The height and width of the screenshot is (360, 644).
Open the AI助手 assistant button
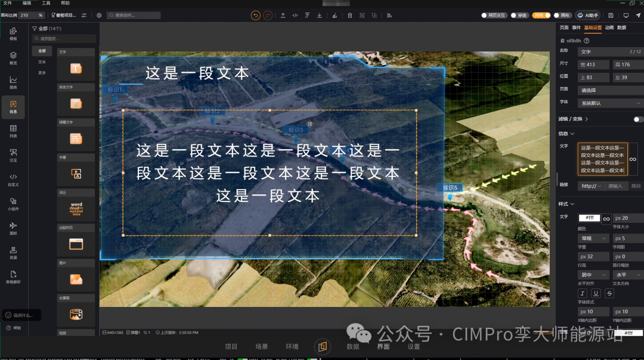click(x=588, y=15)
